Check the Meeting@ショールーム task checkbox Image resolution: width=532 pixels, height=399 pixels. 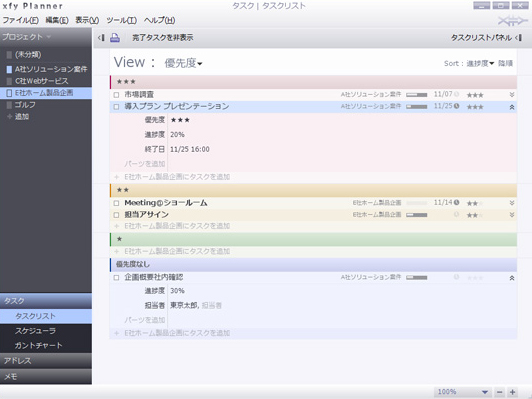pyautogui.click(x=116, y=203)
